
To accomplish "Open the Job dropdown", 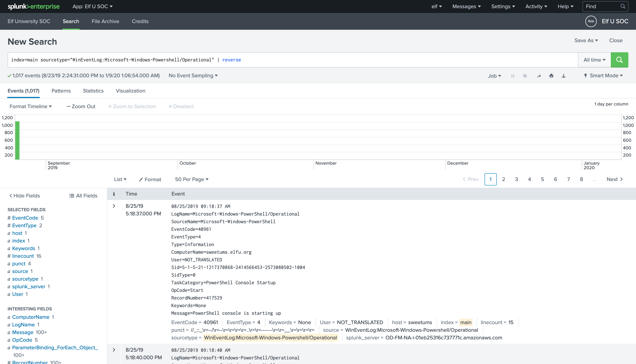I will 494,76.
